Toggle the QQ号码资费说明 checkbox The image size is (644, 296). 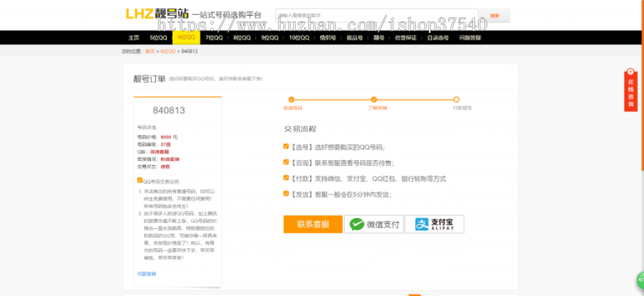tap(140, 181)
